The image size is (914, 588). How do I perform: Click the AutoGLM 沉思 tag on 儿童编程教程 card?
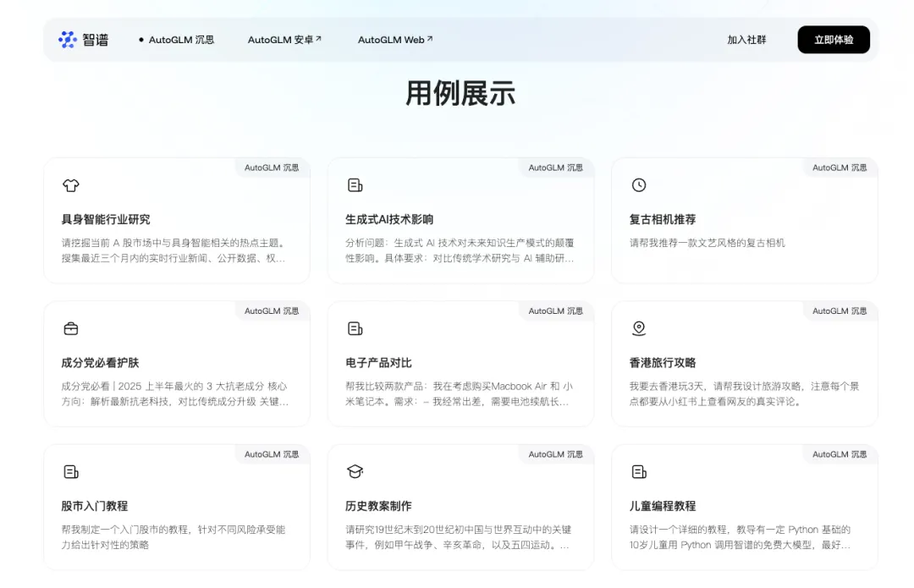[840, 454]
